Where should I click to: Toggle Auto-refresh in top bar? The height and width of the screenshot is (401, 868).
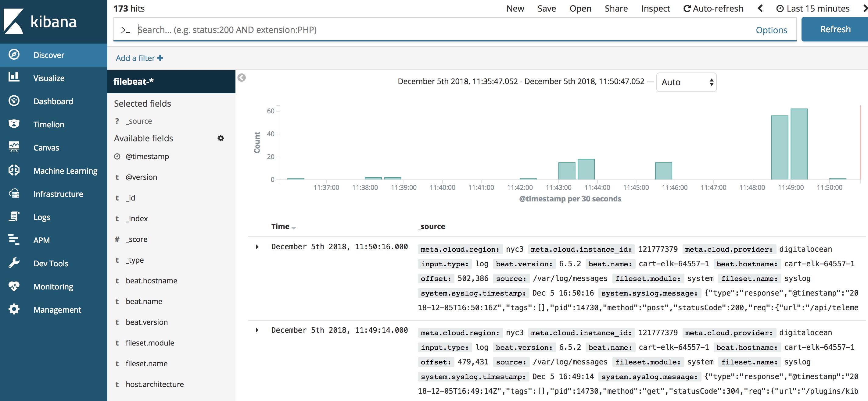pos(713,9)
